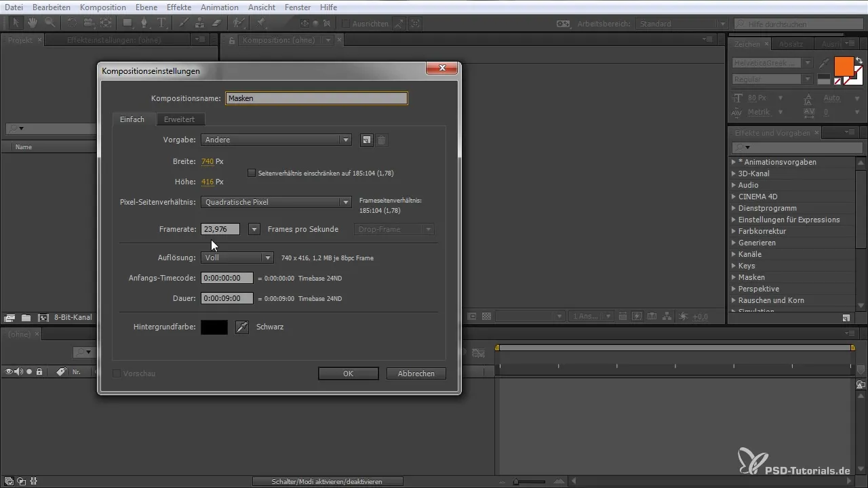Click the Abbrechen button
Screen dimensions: 868x488
pos(416,373)
